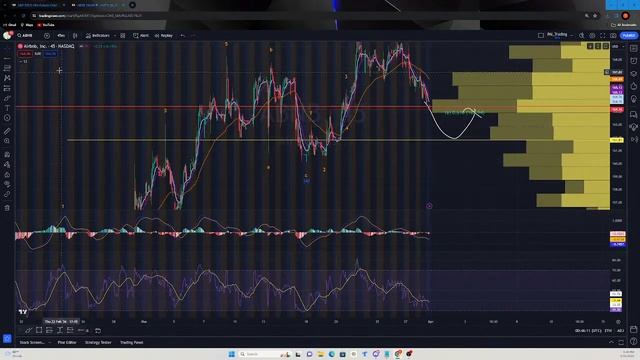This screenshot has height=360, width=640.
Task: Maximize the bottom panel
Action: click(x=621, y=342)
